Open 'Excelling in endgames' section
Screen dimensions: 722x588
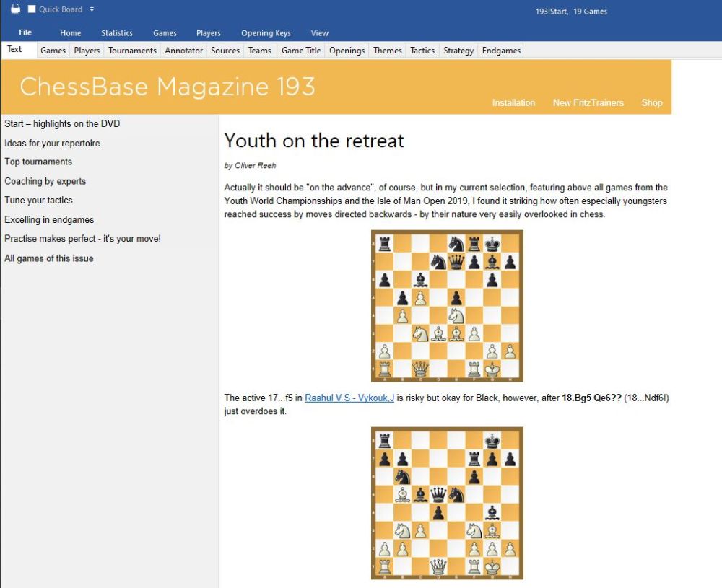(49, 219)
